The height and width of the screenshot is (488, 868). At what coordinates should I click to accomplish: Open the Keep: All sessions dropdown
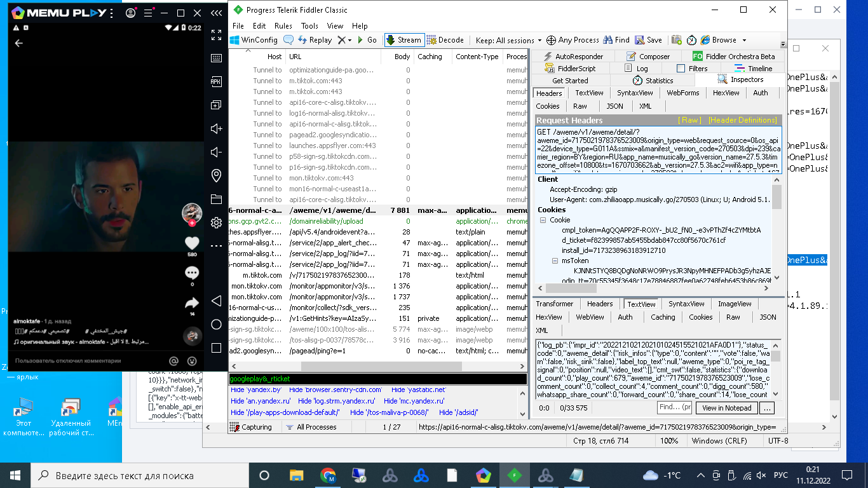click(509, 40)
